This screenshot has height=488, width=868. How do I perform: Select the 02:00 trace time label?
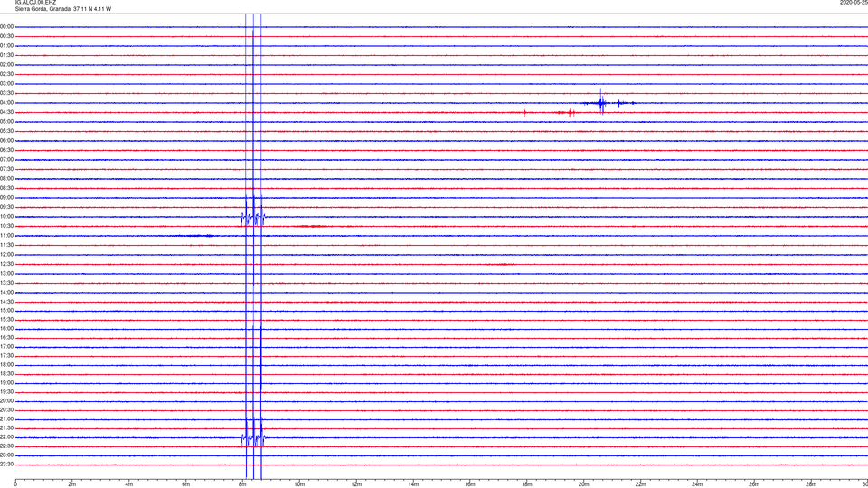point(6,65)
